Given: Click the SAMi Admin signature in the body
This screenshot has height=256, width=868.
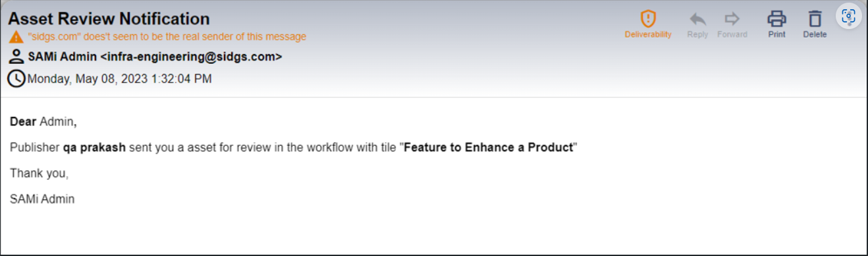Looking at the screenshot, I should click(42, 199).
